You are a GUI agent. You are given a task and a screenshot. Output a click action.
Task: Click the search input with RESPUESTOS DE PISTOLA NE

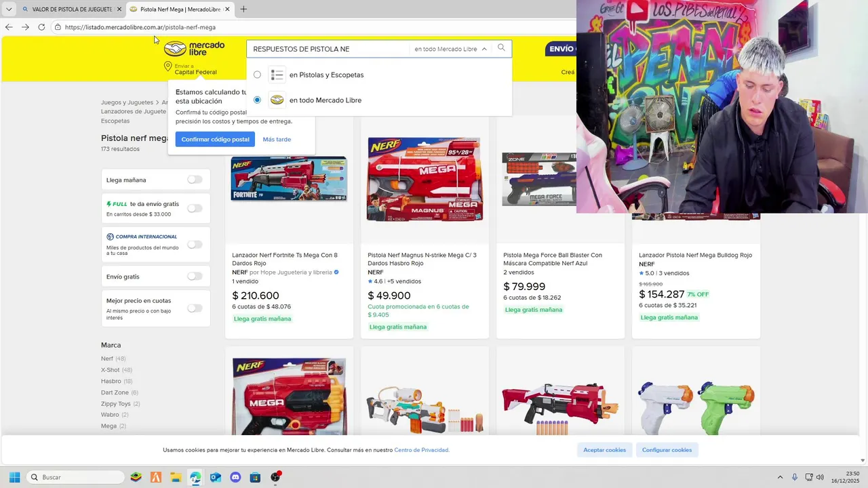point(329,49)
